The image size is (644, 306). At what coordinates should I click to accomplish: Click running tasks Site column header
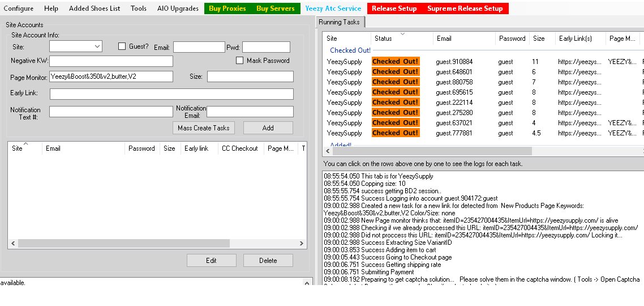(347, 39)
